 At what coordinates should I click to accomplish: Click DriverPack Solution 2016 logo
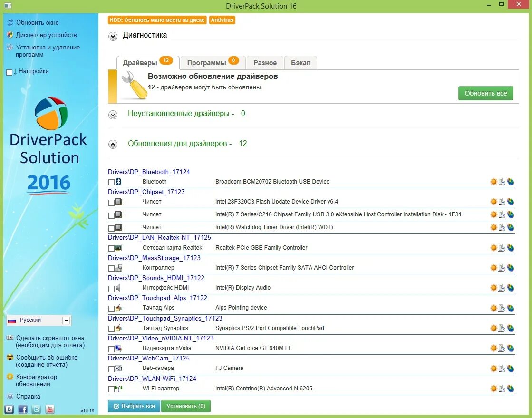(x=48, y=146)
